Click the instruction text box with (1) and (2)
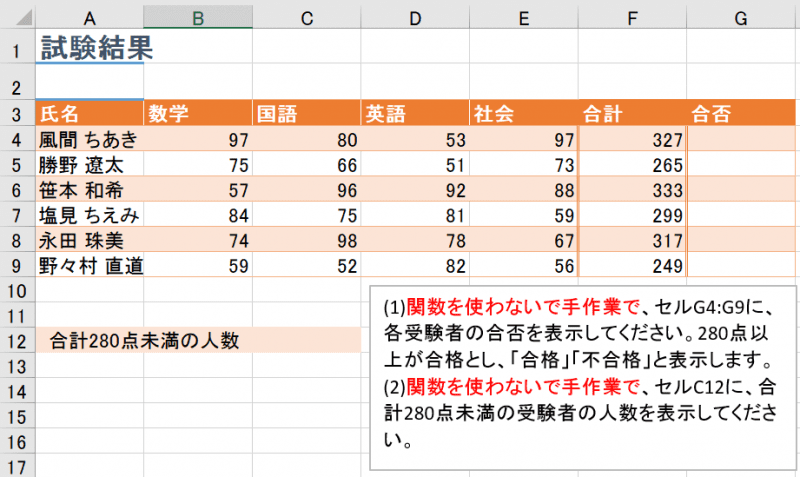This screenshot has width=800, height=477. [583, 378]
